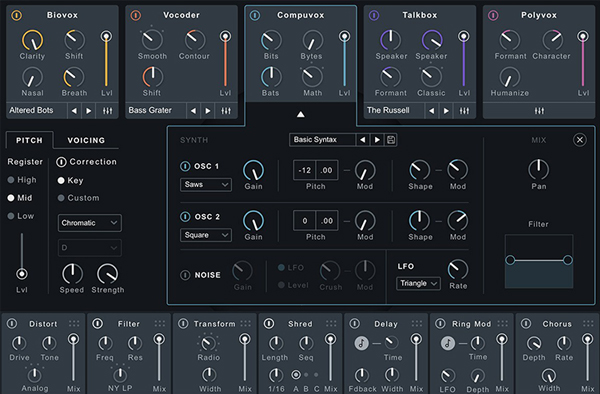Screen dimensions: 600x394
Task: Toggle OSC 1 power
Action: 185,166
